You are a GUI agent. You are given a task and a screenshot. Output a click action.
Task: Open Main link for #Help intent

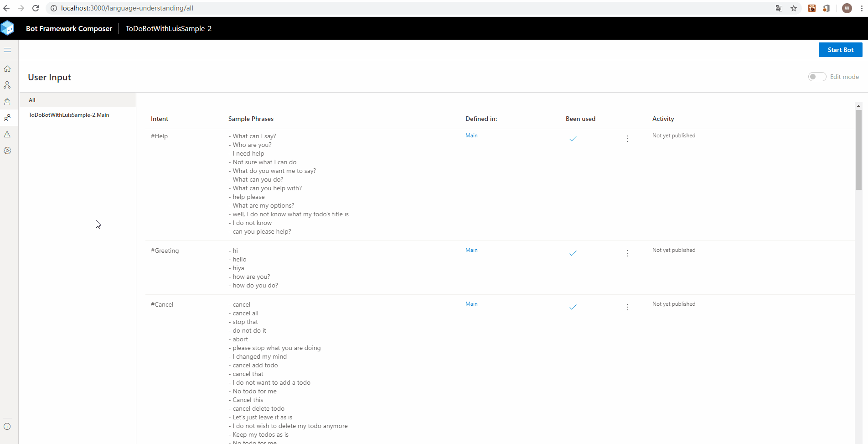tap(471, 136)
